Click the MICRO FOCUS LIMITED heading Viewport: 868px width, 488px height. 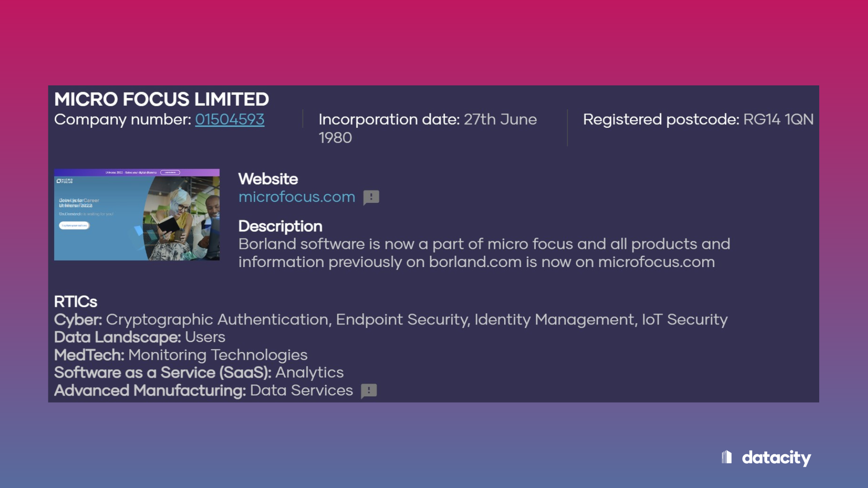pos(161,99)
